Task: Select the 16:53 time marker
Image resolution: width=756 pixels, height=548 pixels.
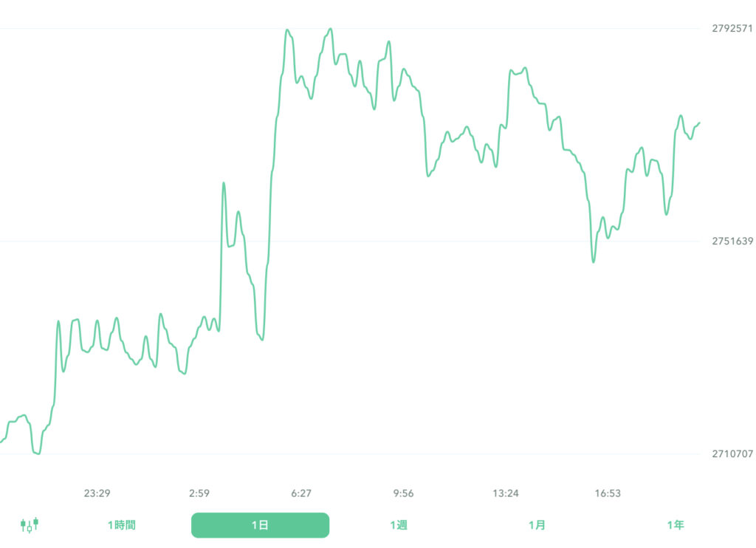Action: [607, 493]
